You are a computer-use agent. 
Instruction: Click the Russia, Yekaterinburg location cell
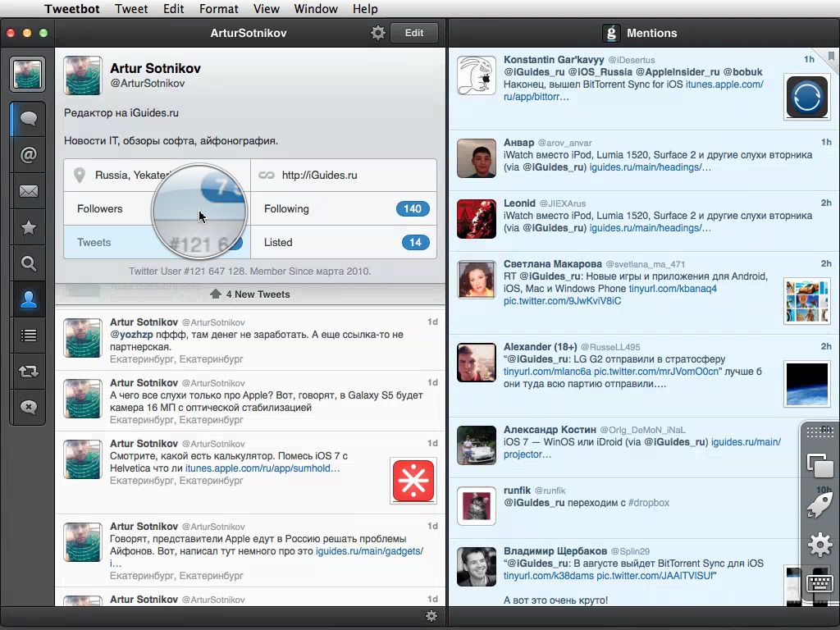[157, 176]
